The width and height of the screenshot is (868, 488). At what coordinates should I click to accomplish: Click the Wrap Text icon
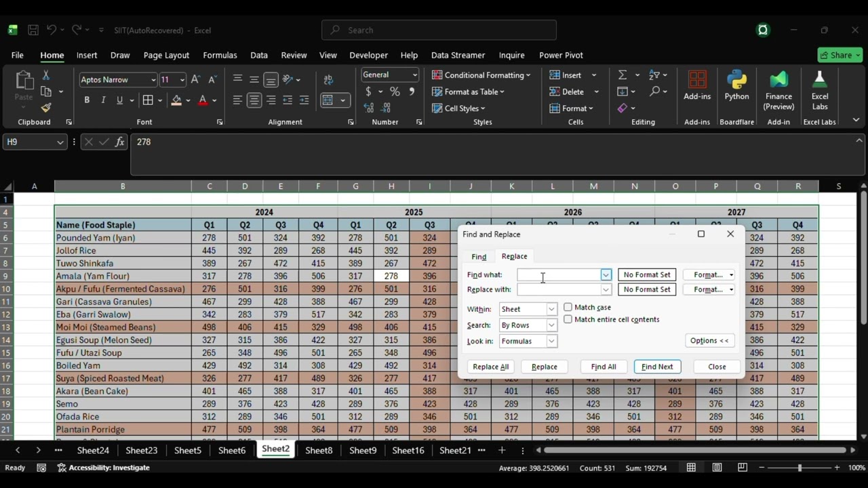[329, 79]
